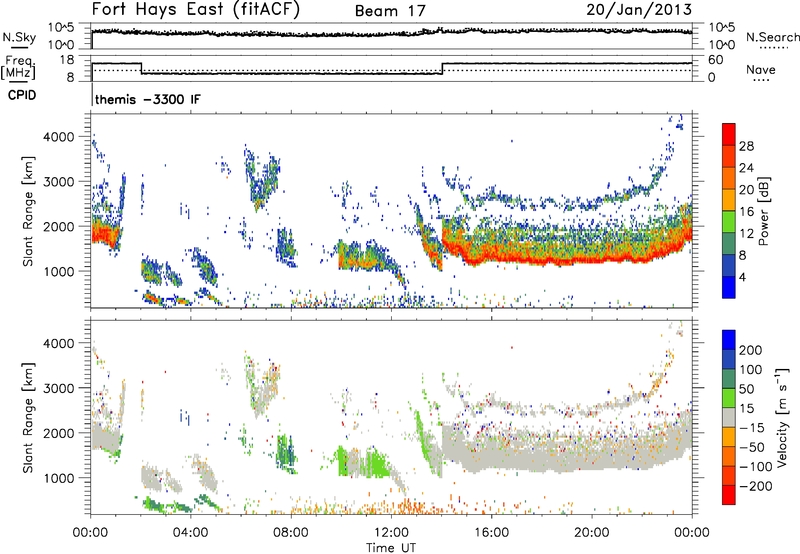
Task: Click the 'Time UT' axis title
Action: pyautogui.click(x=391, y=548)
